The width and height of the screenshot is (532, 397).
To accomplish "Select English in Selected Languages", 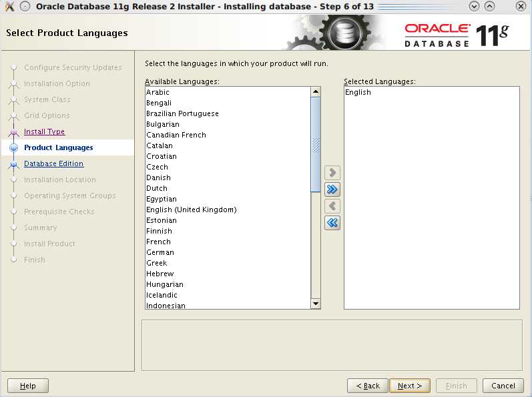I will click(432, 92).
